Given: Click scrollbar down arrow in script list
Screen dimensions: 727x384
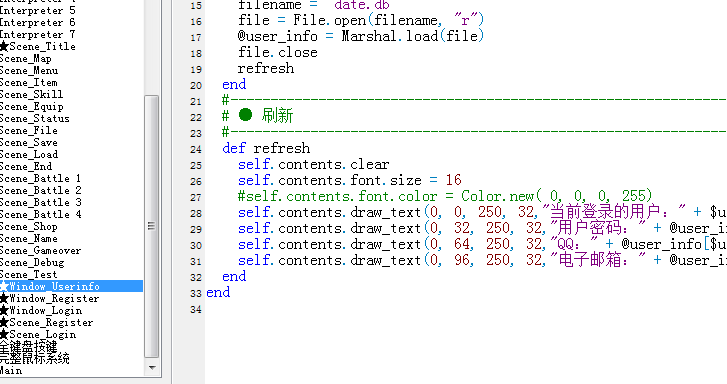Looking at the screenshot, I should tap(152, 368).
